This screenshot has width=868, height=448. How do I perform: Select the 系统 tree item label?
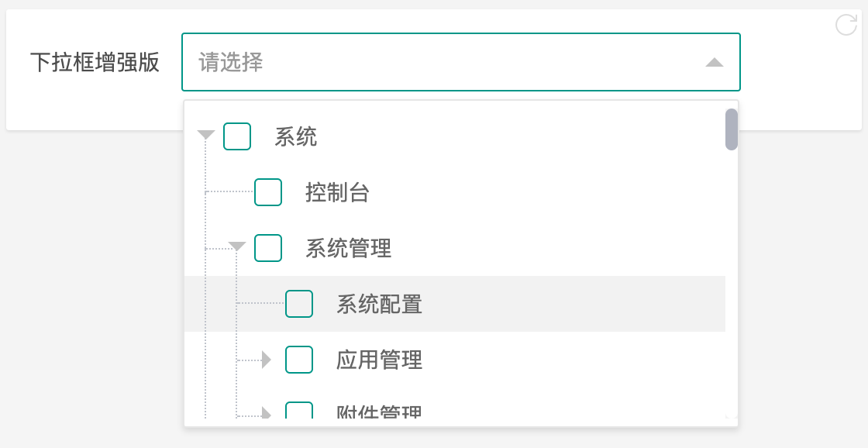click(x=296, y=137)
